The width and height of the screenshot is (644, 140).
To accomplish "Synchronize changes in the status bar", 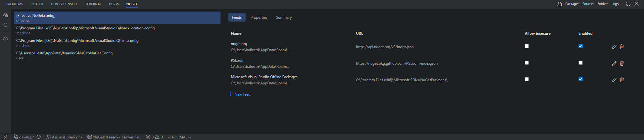I will pos(39,137).
